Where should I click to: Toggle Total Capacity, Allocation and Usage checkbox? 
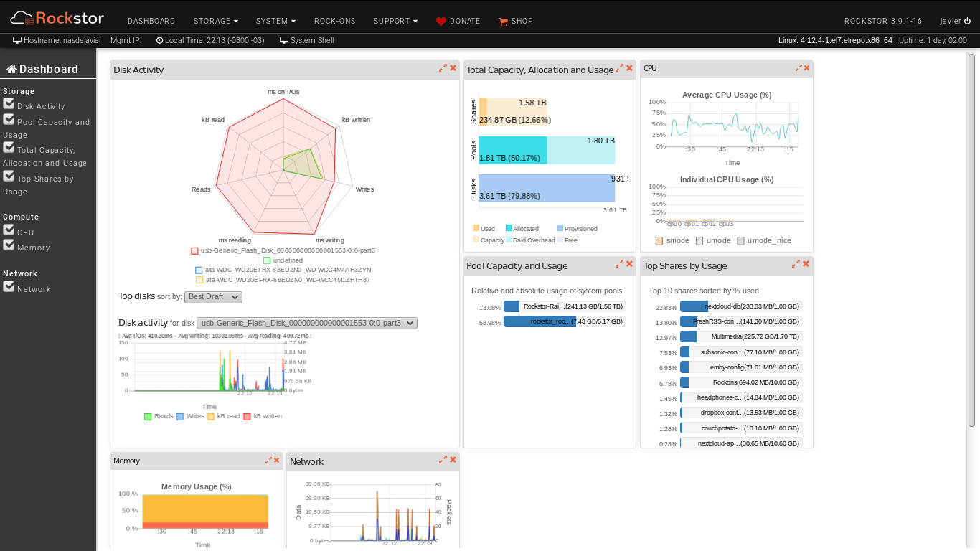[9, 148]
